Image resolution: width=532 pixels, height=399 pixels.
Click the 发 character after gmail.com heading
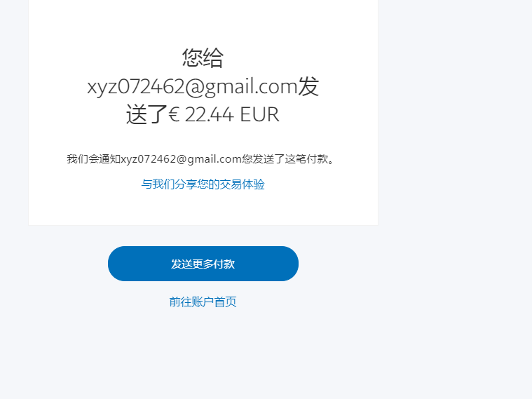308,86
